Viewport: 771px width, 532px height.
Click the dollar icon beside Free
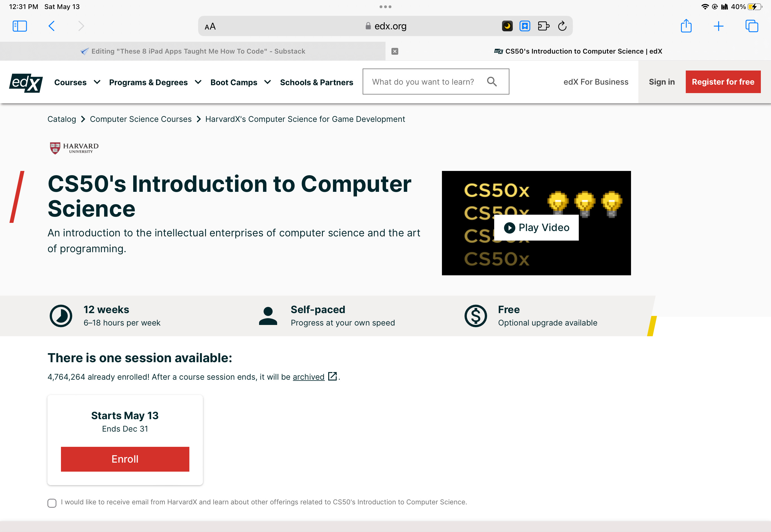476,316
